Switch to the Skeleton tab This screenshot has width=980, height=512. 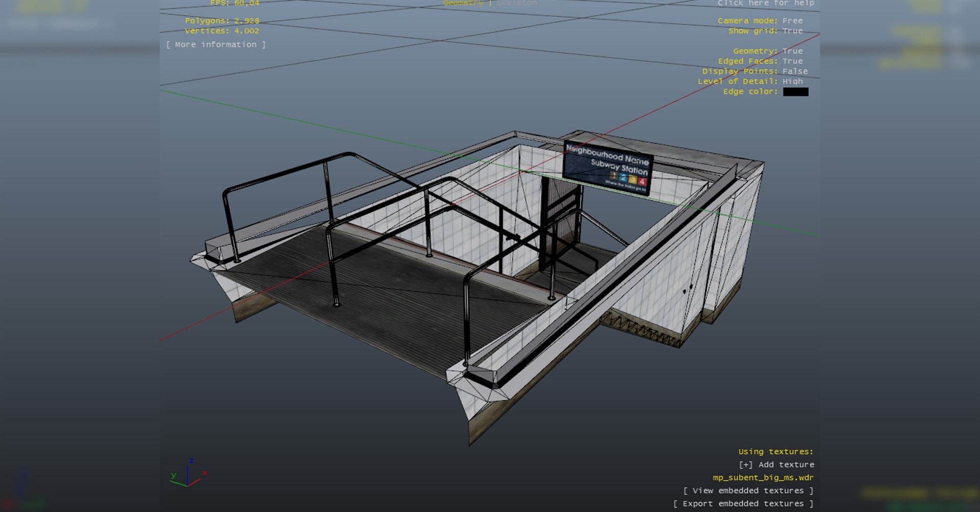(517, 3)
